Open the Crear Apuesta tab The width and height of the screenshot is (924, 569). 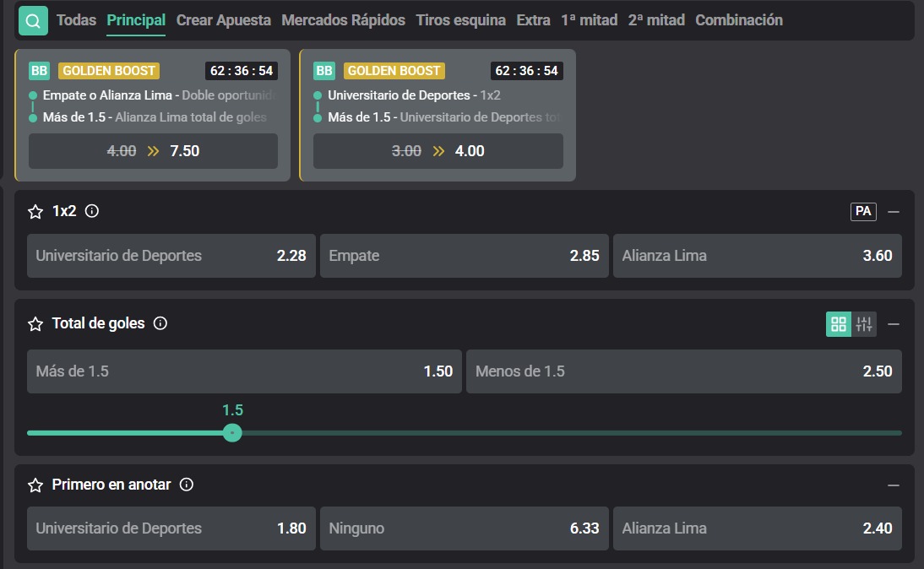[x=223, y=20]
